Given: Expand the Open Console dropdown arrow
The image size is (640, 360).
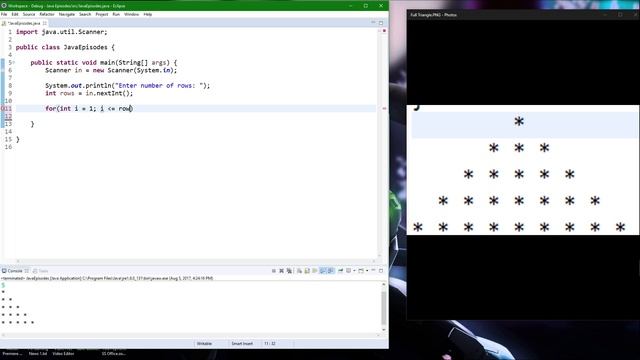Looking at the screenshot, I should click(367, 271).
